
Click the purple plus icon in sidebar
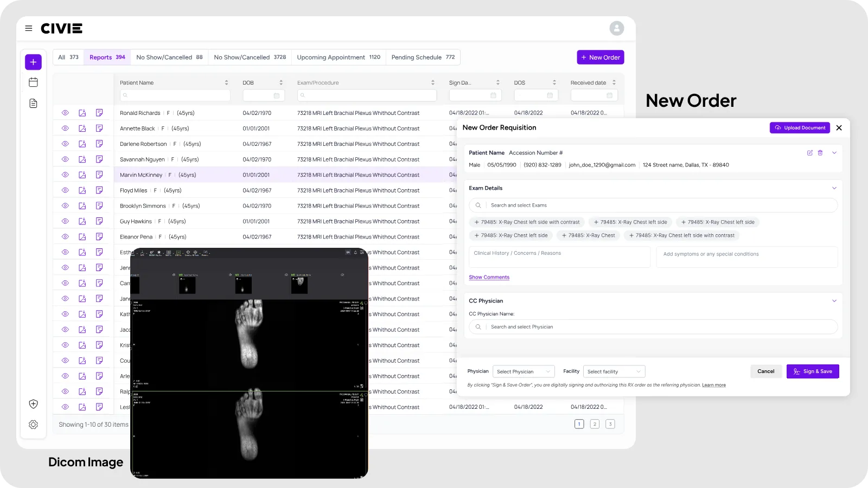[x=33, y=62]
